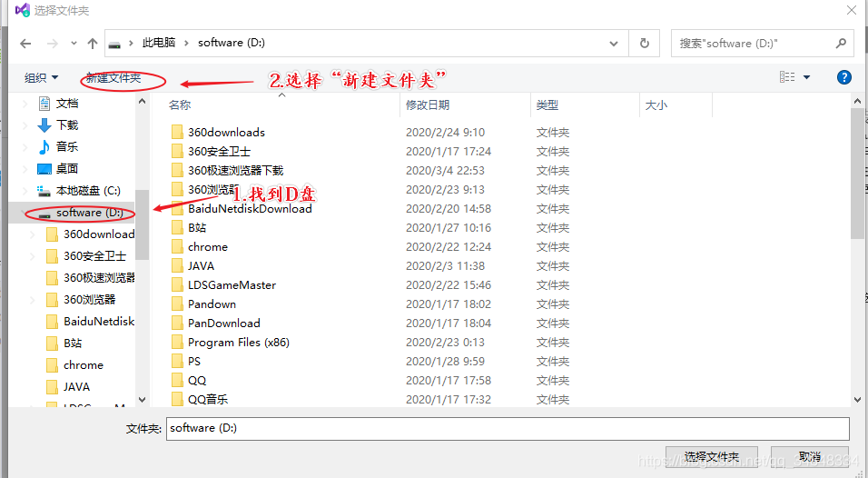The width and height of the screenshot is (868, 478).
Task: Expand the 下载 tree node
Action: click(x=25, y=125)
